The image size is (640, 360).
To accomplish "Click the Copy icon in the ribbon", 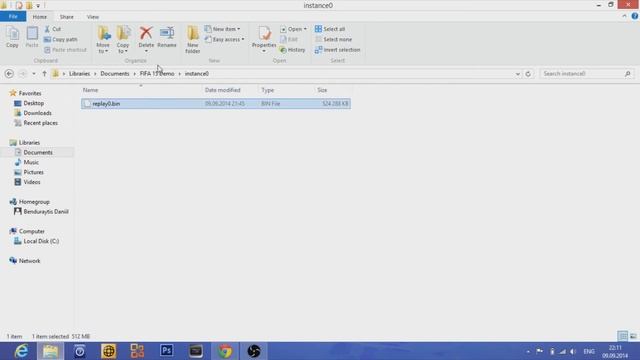I will pyautogui.click(x=12, y=37).
